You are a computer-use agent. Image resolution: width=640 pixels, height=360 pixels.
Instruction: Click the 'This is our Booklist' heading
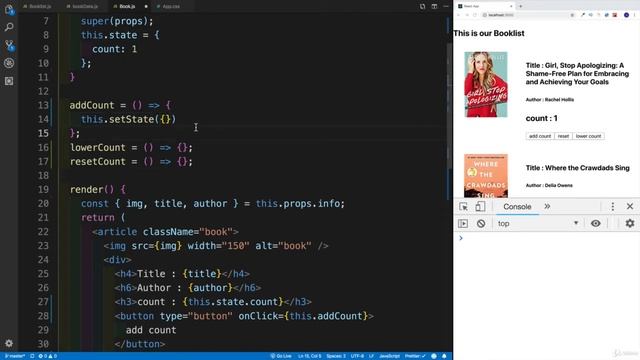(x=489, y=33)
